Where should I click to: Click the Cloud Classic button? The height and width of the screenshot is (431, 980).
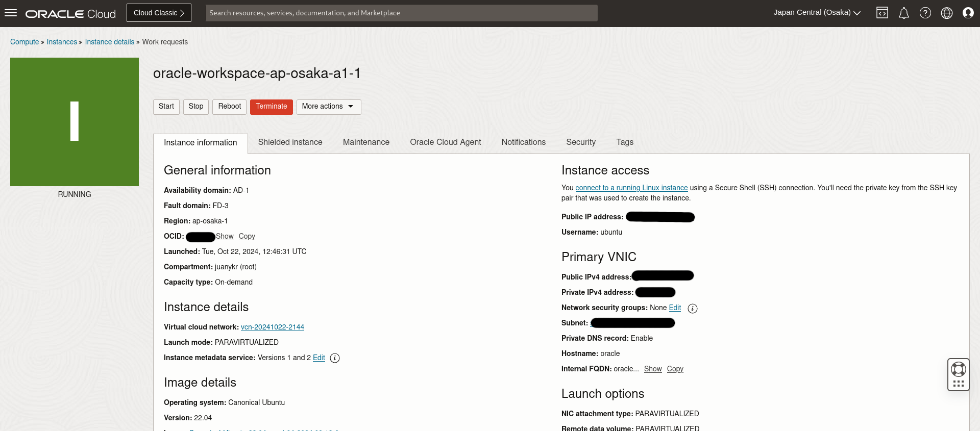tap(159, 13)
